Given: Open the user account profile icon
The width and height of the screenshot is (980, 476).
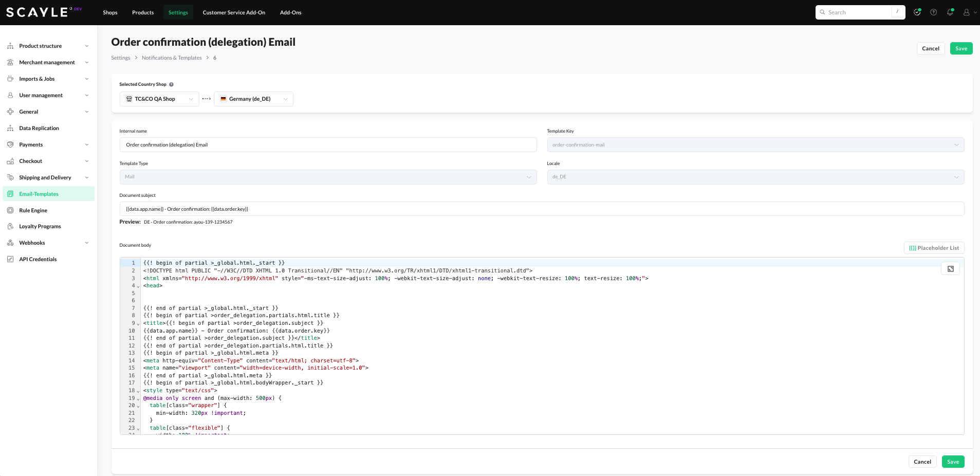Looking at the screenshot, I should tap(966, 12).
